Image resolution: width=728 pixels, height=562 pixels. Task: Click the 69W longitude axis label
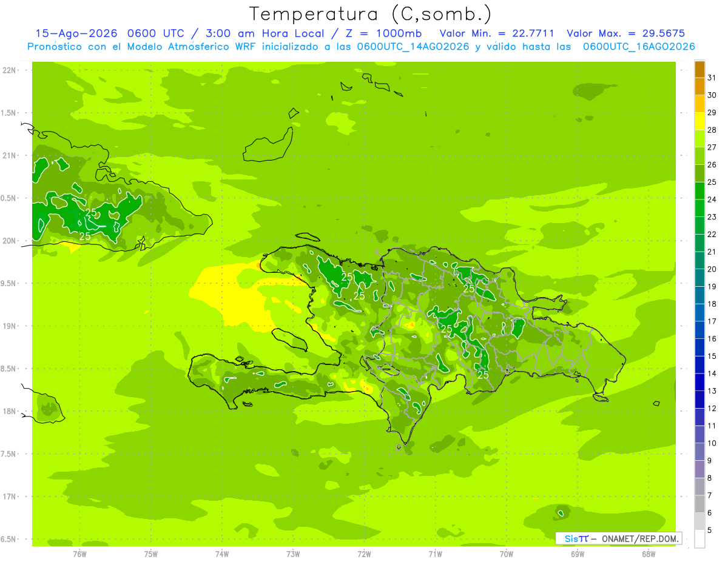(x=578, y=554)
